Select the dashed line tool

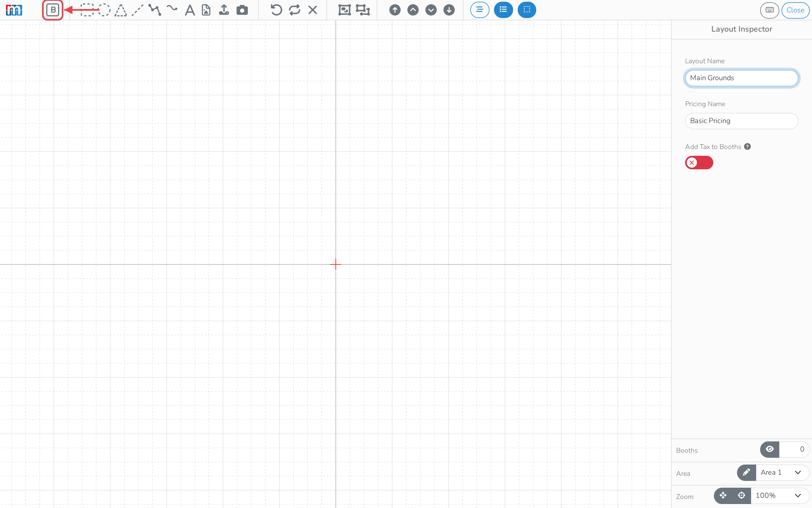pyautogui.click(x=138, y=10)
